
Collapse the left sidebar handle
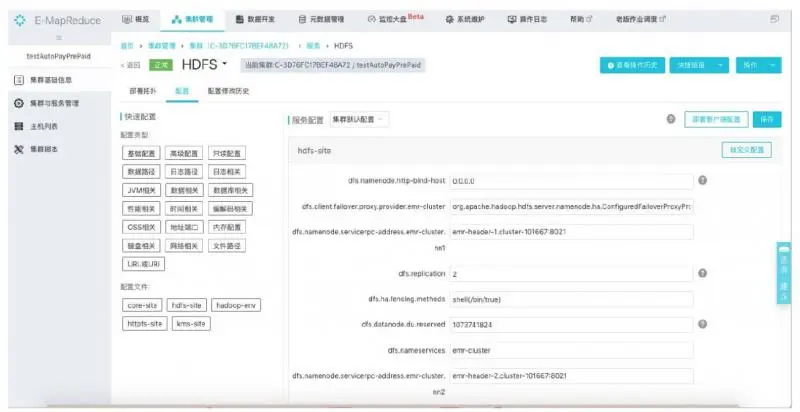coord(59,38)
